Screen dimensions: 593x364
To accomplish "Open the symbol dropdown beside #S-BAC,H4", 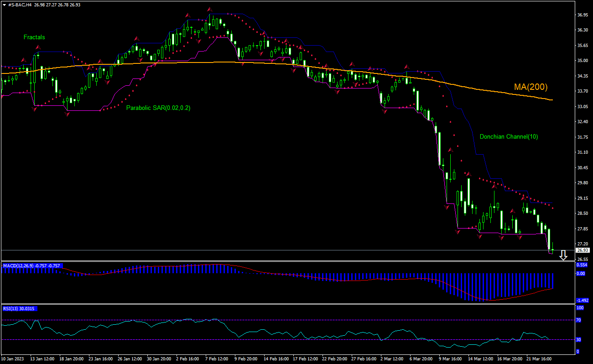I will point(5,5).
